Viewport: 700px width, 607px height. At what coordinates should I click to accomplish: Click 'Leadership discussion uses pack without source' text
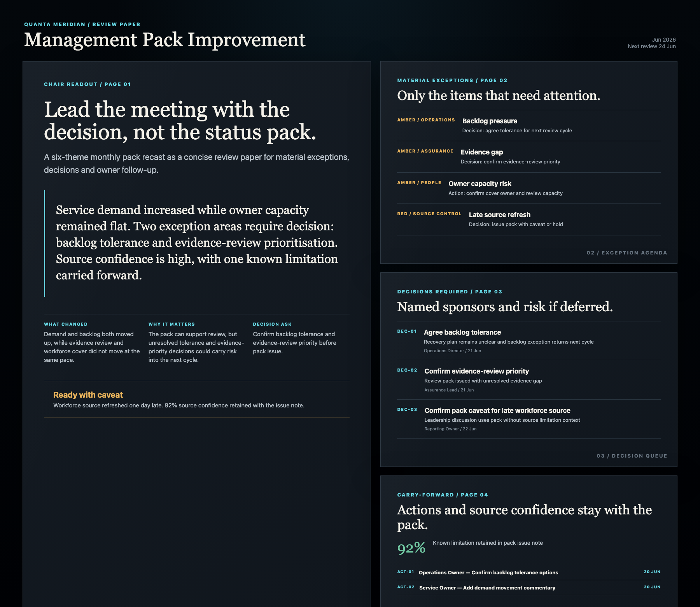click(502, 420)
